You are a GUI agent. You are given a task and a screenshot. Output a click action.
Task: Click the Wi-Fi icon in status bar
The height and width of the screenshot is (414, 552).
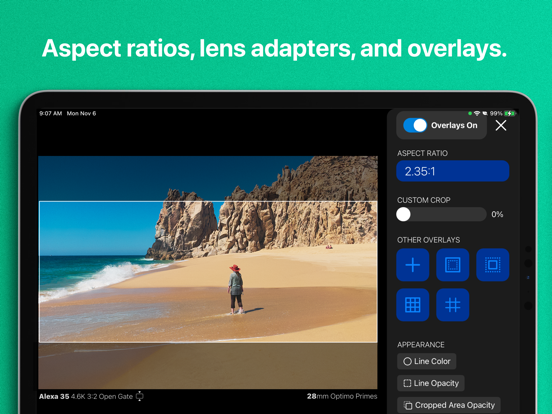[477, 113]
